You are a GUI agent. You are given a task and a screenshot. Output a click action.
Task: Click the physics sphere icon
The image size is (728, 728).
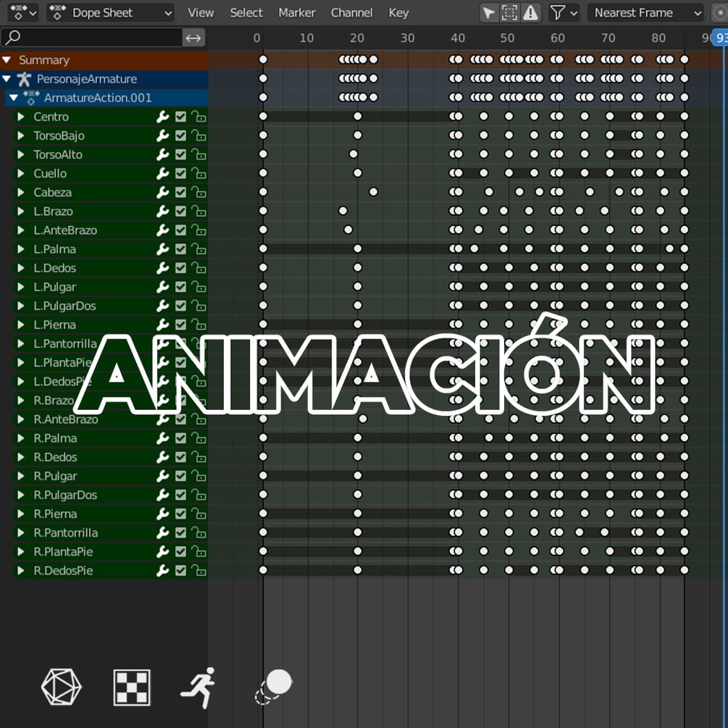click(x=274, y=687)
